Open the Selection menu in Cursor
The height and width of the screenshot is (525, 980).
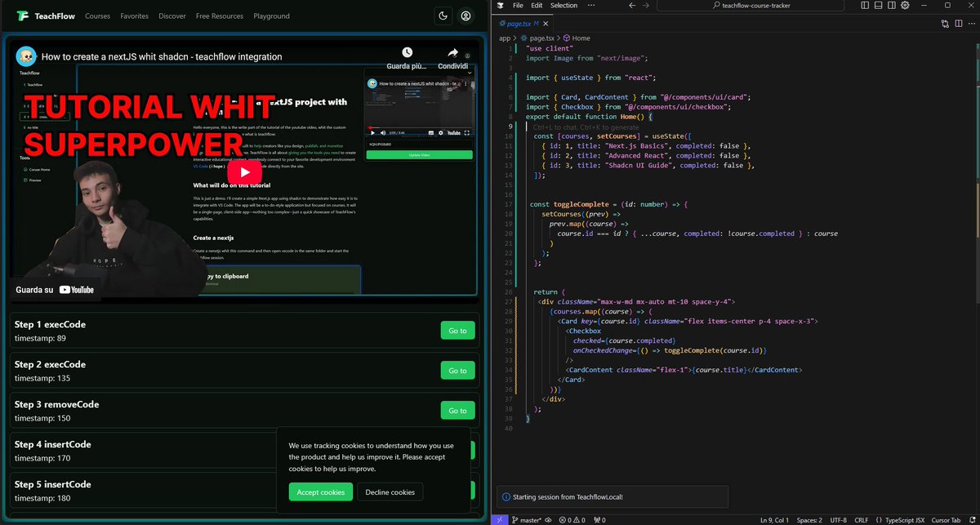click(x=563, y=6)
